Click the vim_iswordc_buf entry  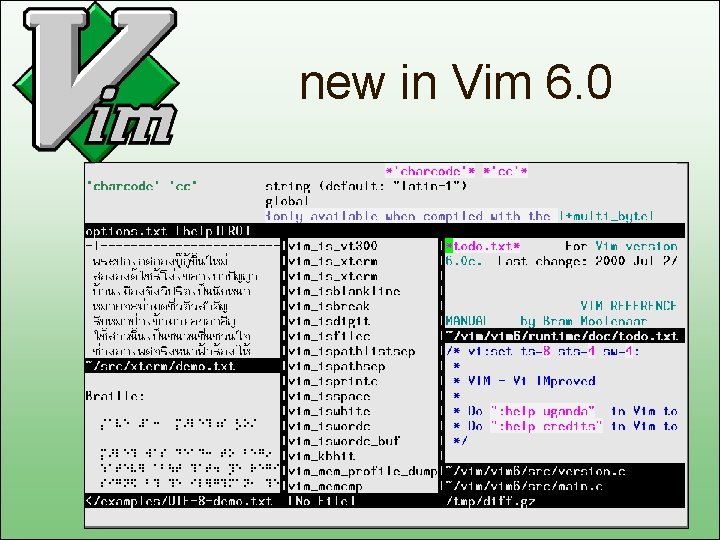click(x=344, y=441)
